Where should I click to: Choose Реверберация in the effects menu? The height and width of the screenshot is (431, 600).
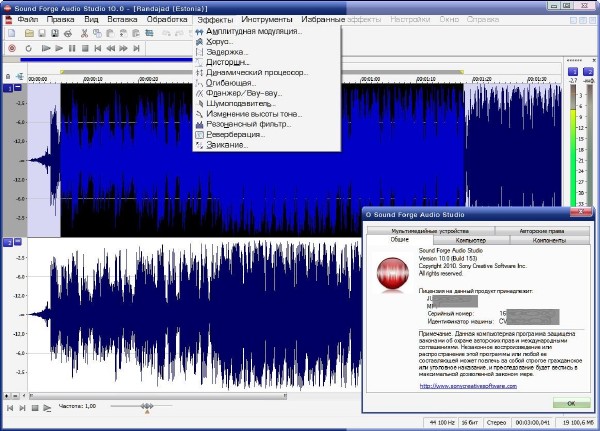232,134
